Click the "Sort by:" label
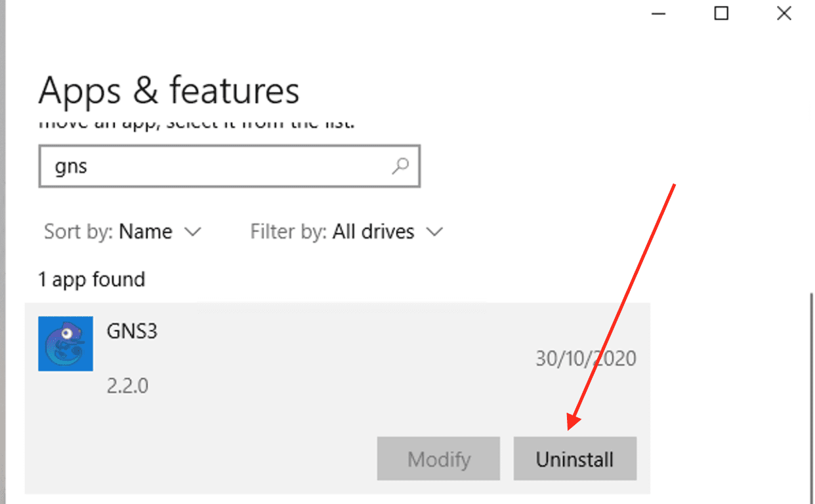This screenshot has height=504, width=815. (x=78, y=232)
